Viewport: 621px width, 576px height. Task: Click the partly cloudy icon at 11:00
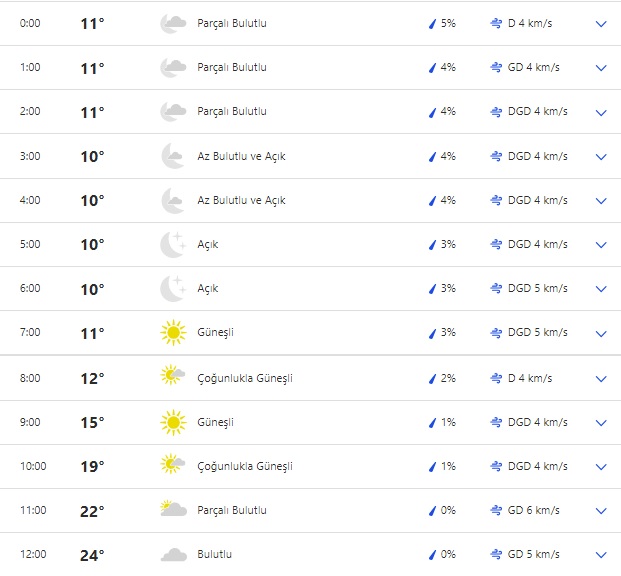[x=173, y=510]
